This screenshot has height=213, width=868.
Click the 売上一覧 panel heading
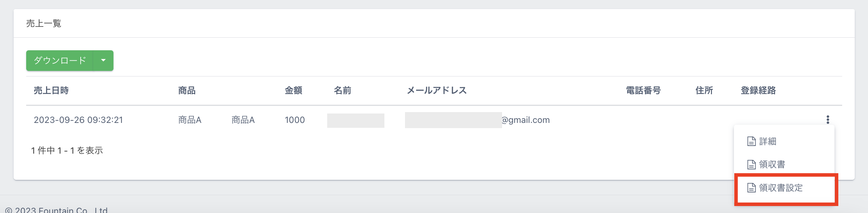tap(44, 23)
